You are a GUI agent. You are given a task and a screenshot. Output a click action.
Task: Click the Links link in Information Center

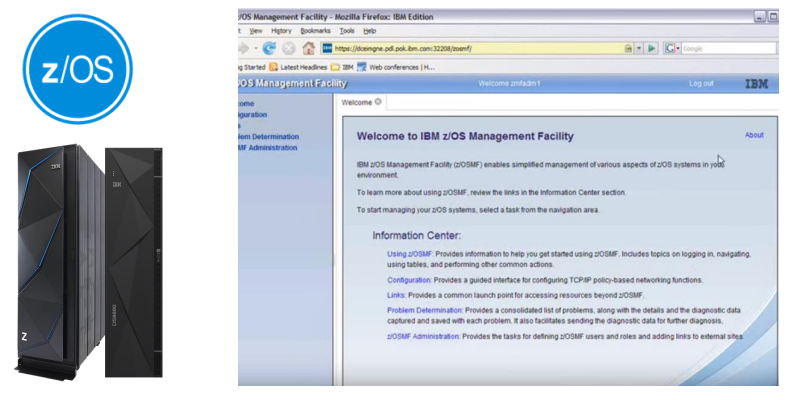tap(396, 295)
